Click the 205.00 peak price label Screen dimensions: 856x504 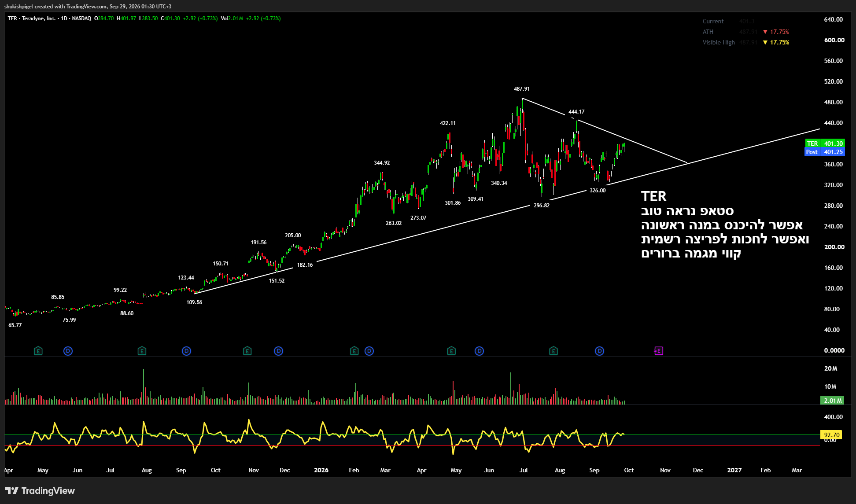[293, 235]
